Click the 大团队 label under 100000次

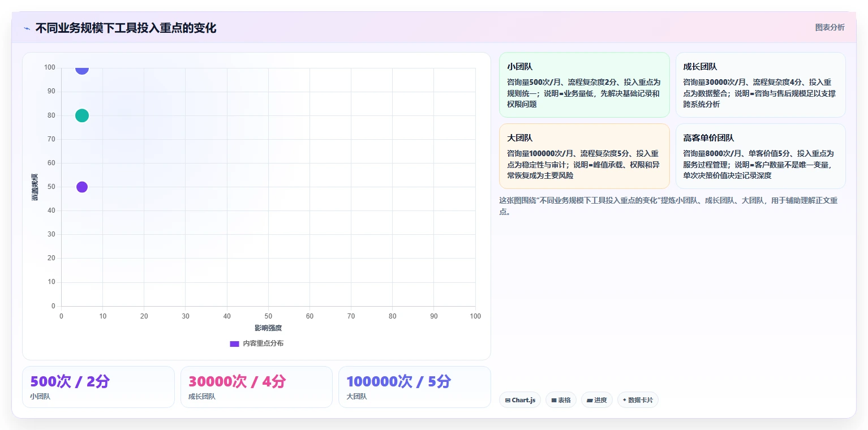pos(356,397)
